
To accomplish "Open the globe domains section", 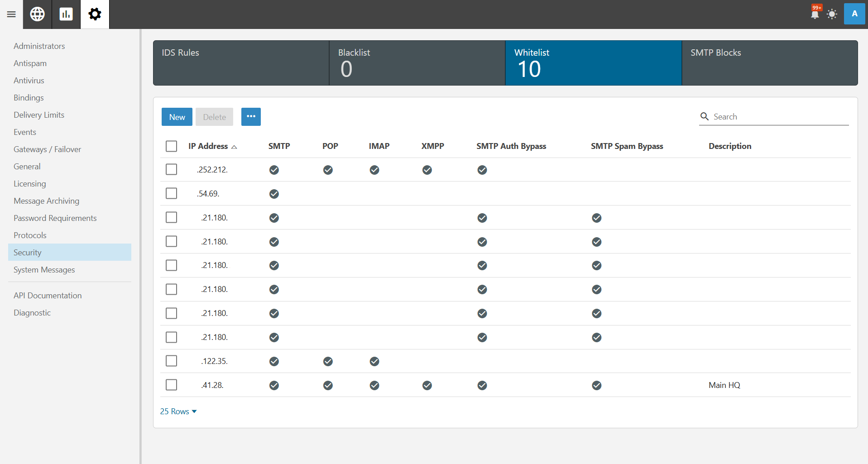I will [x=38, y=14].
